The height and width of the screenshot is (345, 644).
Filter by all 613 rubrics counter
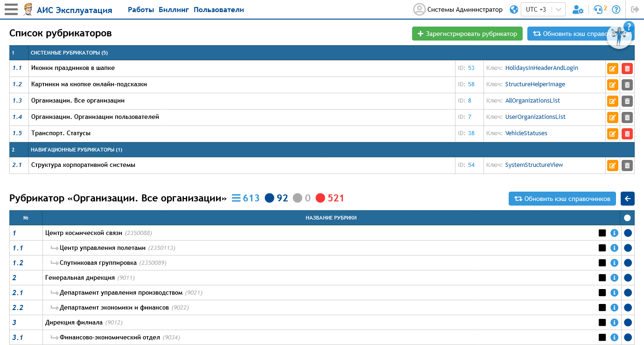point(245,198)
